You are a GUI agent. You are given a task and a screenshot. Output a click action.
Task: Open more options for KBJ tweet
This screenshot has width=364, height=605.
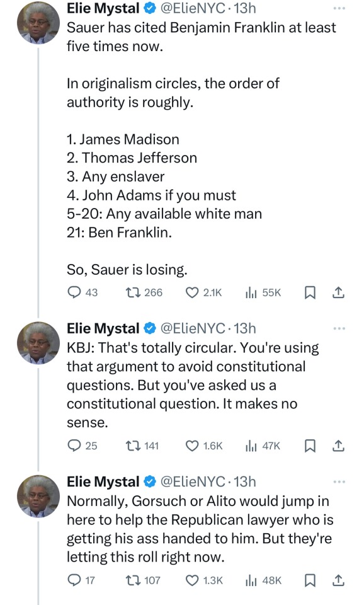click(x=339, y=328)
